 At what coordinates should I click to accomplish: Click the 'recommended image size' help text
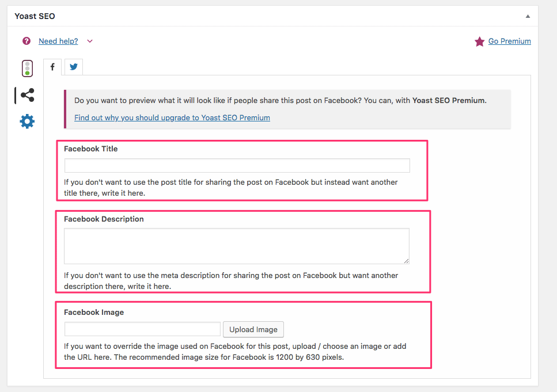click(x=235, y=352)
